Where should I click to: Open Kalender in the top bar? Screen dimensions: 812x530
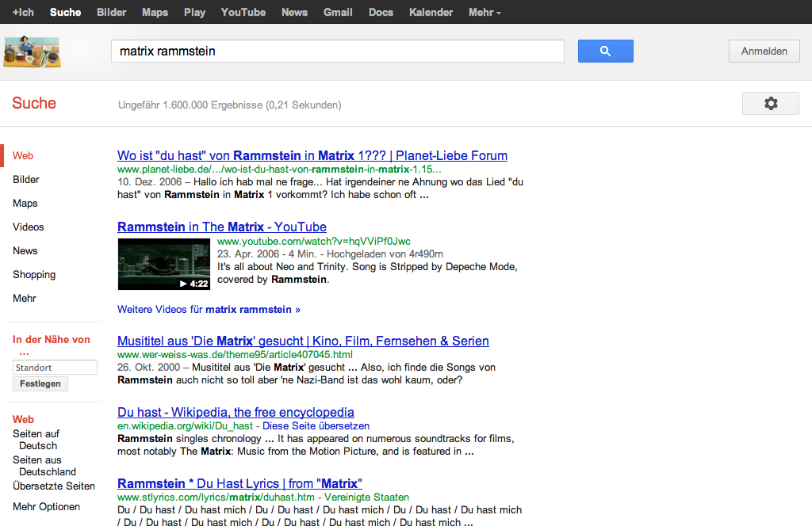click(x=431, y=12)
